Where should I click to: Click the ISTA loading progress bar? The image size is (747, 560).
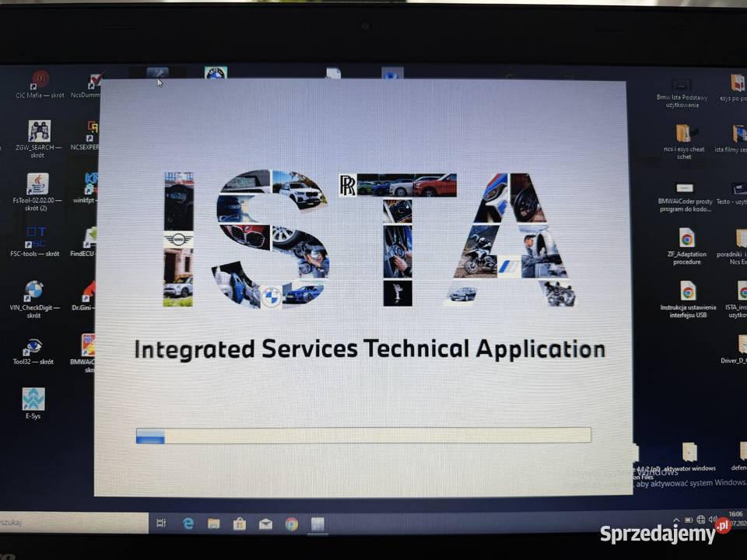pos(363,436)
